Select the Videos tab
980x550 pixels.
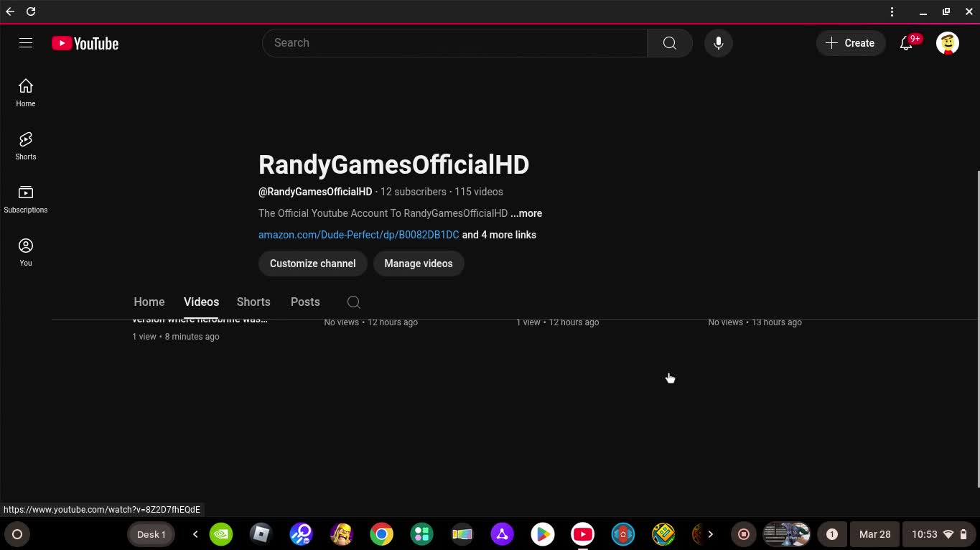(x=201, y=302)
